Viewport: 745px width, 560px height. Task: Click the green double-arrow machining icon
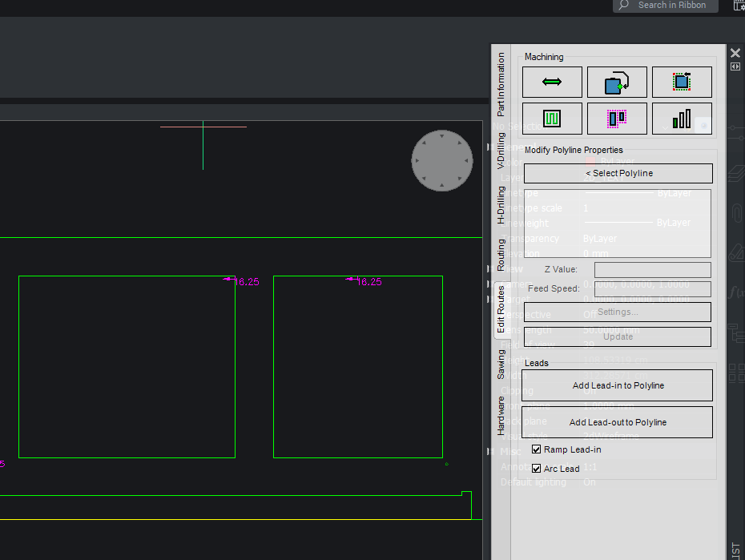(x=552, y=83)
